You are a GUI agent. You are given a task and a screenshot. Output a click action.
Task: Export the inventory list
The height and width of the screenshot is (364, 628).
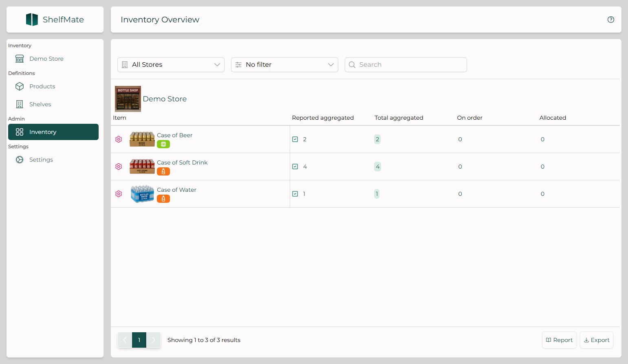click(x=597, y=340)
